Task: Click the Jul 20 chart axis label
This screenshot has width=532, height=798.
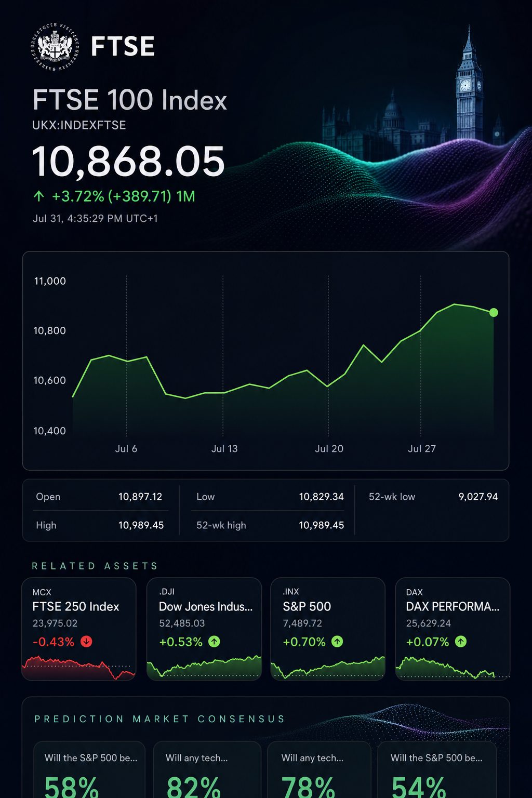Action: pyautogui.click(x=329, y=448)
